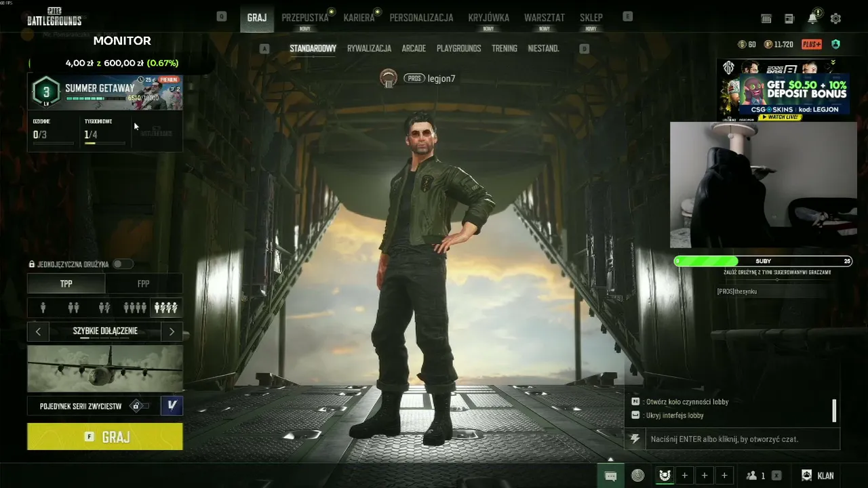
Task: Open the Warsztat tab
Action: click(545, 18)
